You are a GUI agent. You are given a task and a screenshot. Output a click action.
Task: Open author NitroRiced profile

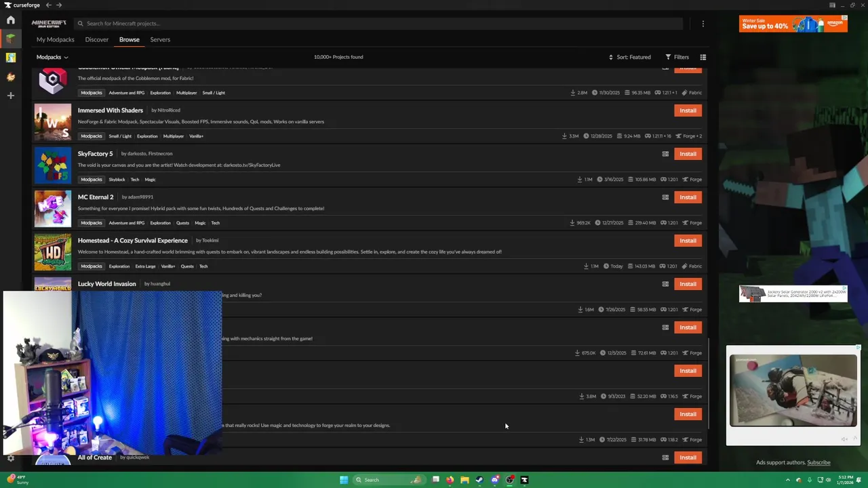[x=169, y=110]
